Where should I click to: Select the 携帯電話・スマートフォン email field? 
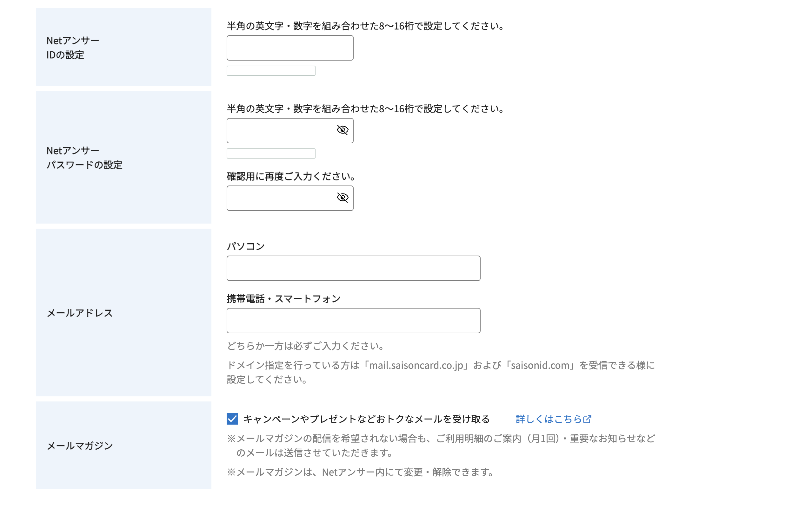[x=353, y=321]
